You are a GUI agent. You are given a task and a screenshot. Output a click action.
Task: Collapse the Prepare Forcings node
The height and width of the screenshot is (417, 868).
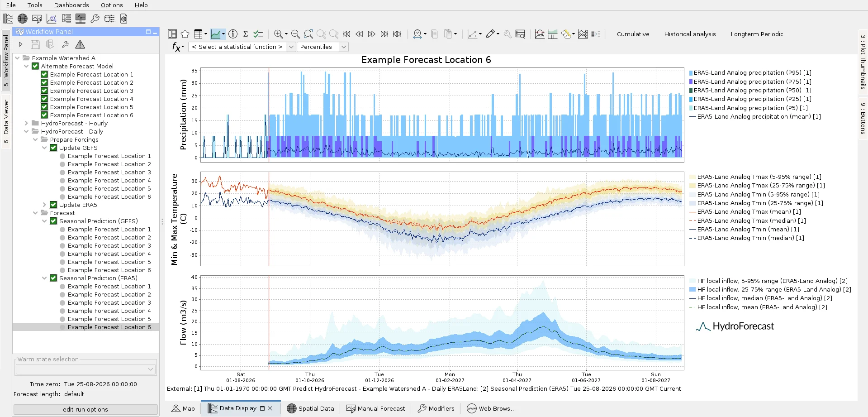click(35, 139)
